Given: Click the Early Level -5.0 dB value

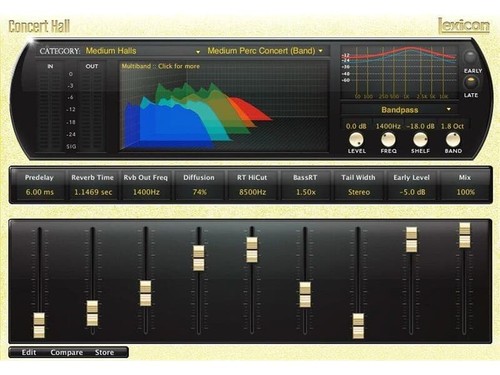Looking at the screenshot, I should click(x=412, y=192).
